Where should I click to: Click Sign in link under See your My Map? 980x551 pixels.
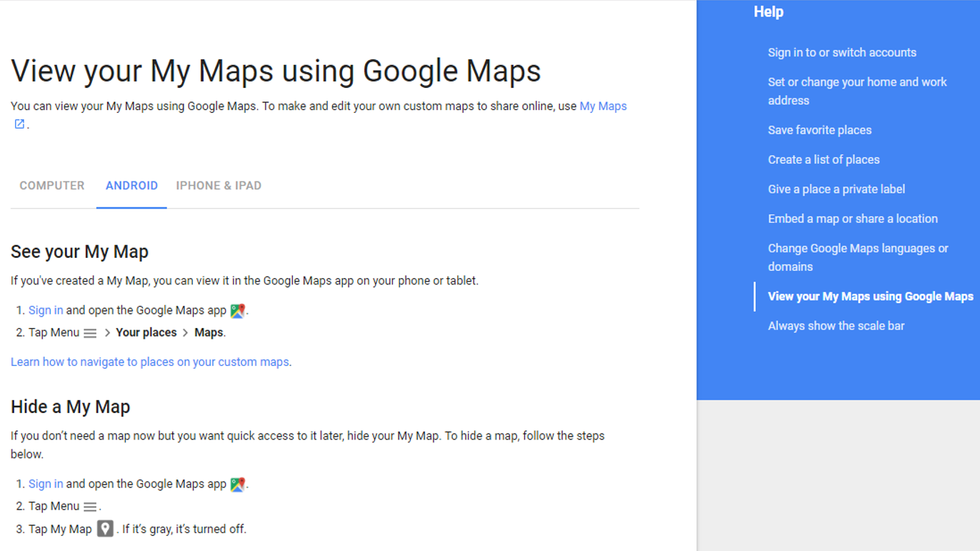tap(46, 310)
